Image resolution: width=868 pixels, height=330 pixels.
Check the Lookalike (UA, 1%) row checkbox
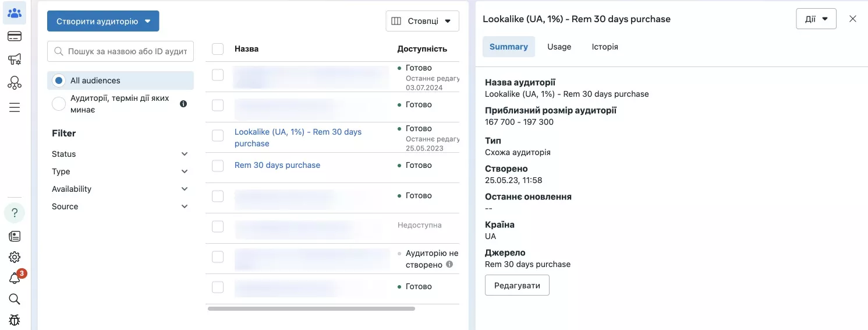point(218,136)
